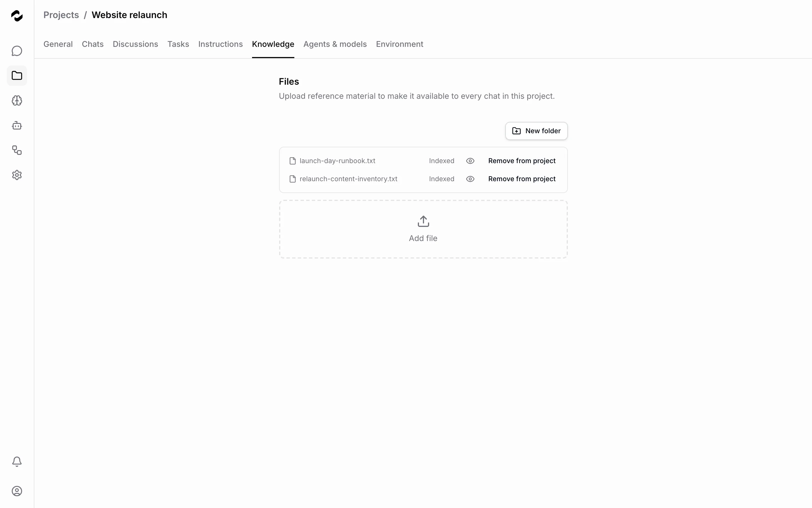Viewport: 812px width, 508px height.
Task: Select the Knowledge tab
Action: pos(273,44)
